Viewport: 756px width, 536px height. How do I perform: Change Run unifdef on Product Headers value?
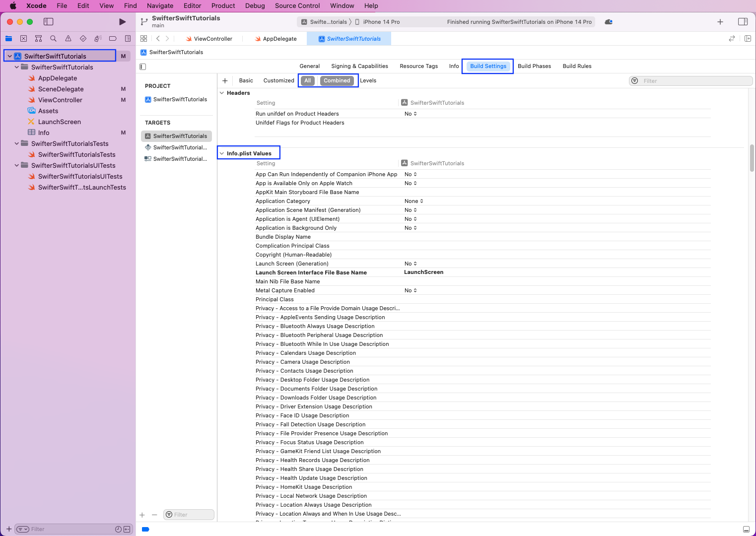[411, 114]
